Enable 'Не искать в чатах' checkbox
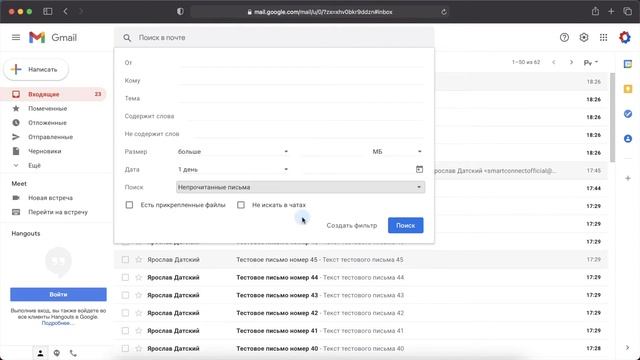640x360 pixels. pyautogui.click(x=241, y=205)
